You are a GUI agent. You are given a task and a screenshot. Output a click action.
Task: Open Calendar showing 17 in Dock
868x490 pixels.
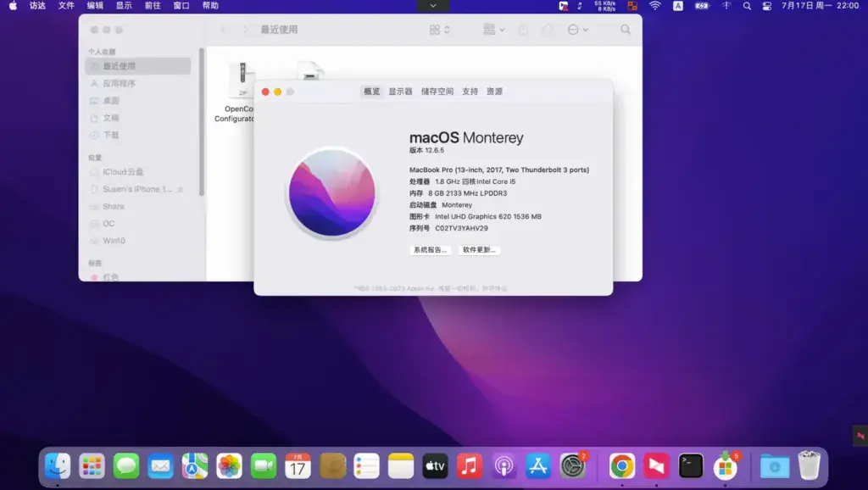(x=298, y=466)
